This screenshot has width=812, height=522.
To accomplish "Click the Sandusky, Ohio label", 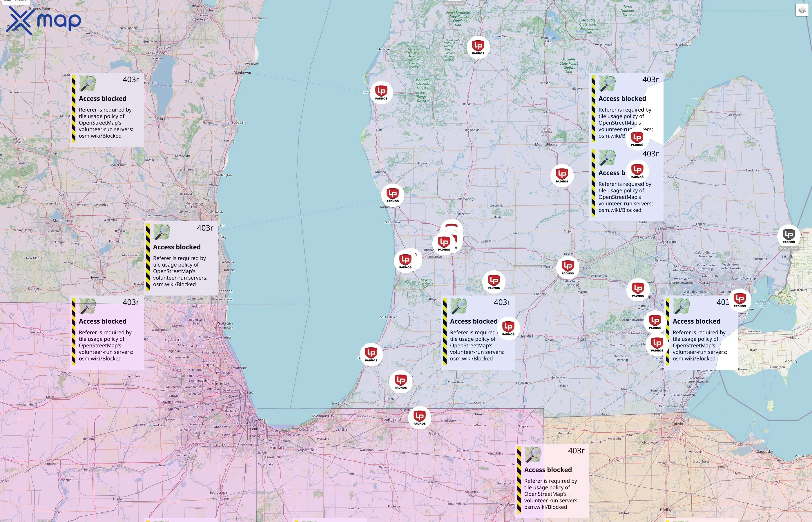I will [765, 452].
